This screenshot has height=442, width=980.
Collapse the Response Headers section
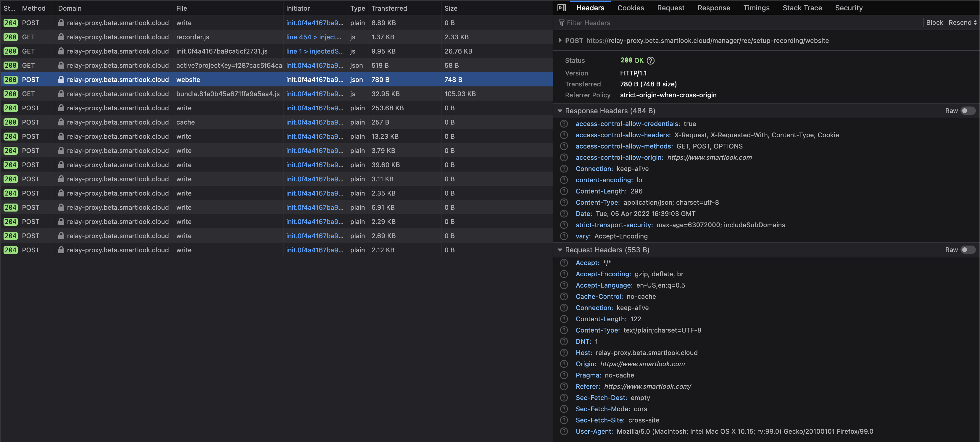tap(560, 111)
